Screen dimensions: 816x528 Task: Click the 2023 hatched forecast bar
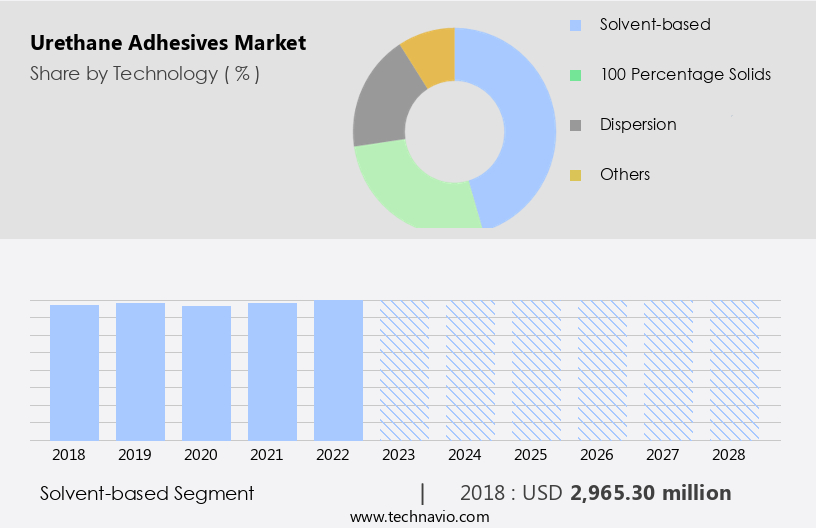tap(404, 370)
